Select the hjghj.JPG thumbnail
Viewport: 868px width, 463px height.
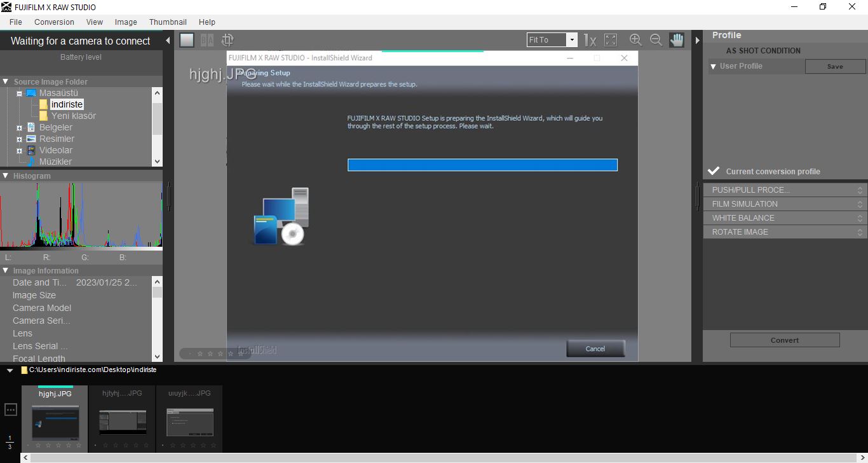(55, 418)
